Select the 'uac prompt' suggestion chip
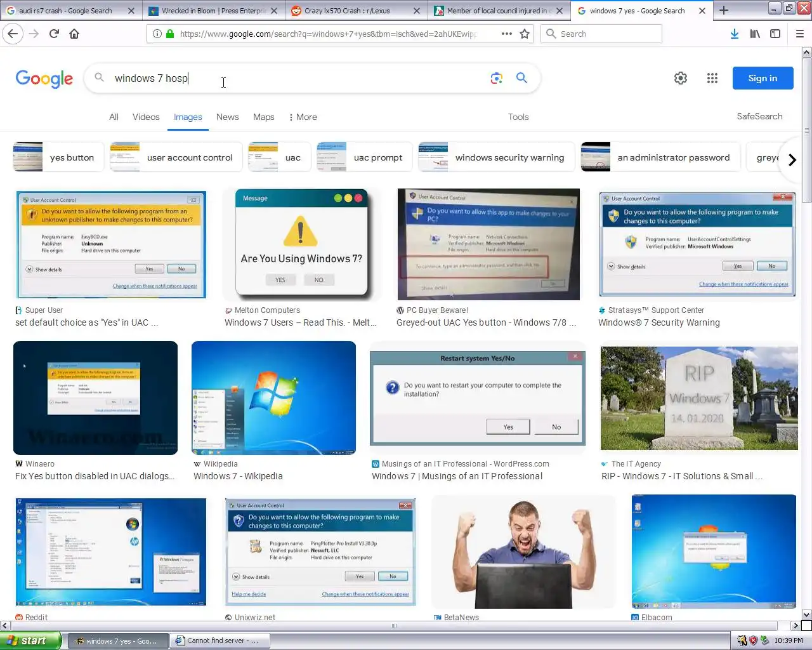The image size is (812, 650). click(x=364, y=157)
